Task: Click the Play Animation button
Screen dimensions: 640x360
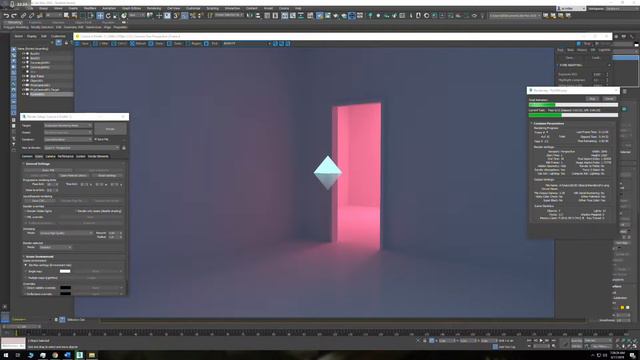Action: 541,340
